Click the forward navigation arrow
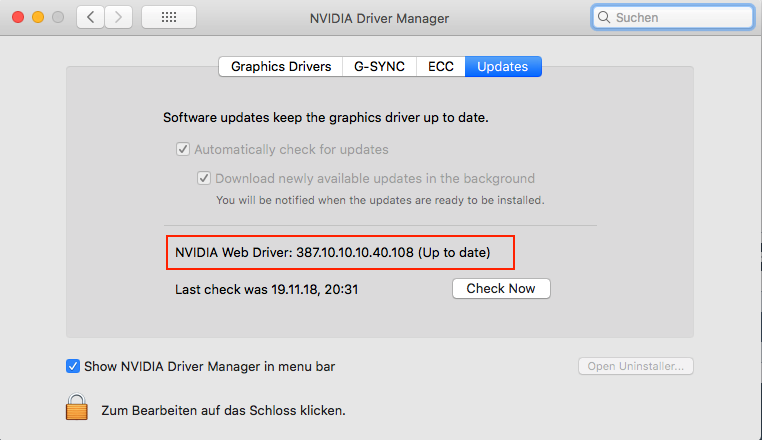 point(118,17)
